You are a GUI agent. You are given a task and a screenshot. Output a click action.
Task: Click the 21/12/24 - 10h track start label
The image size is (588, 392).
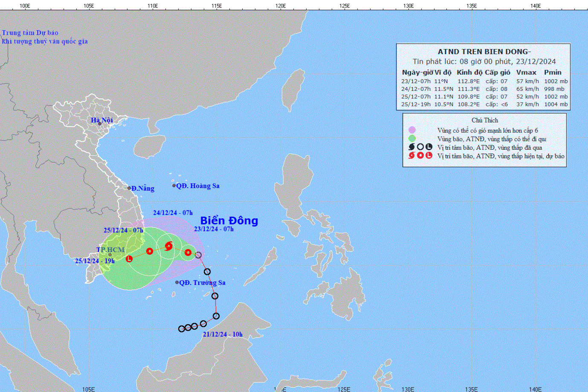tap(223, 334)
